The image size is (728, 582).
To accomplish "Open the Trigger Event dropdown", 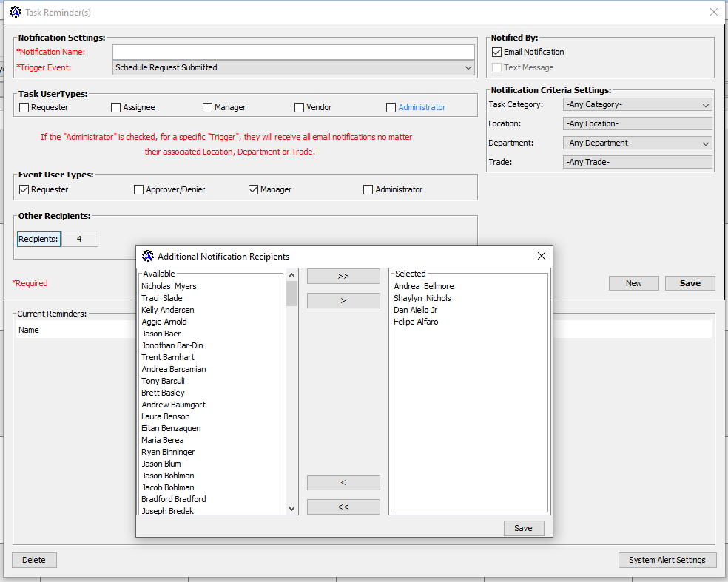I will click(x=294, y=67).
